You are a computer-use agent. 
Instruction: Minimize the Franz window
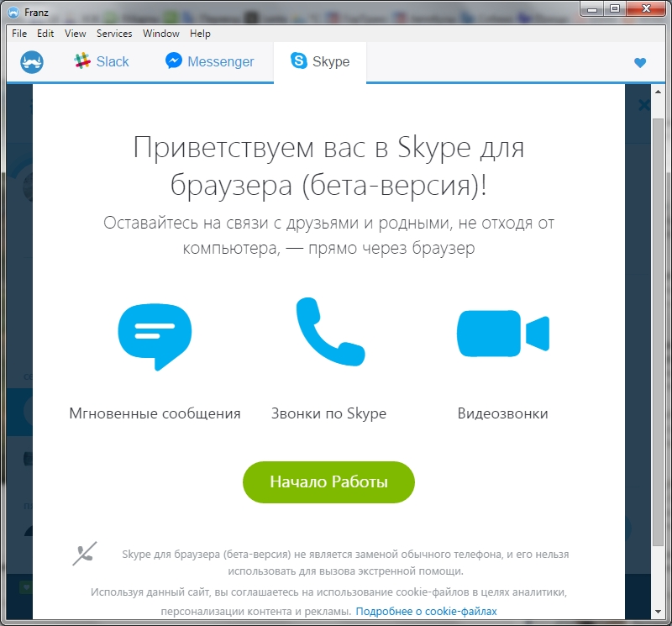[x=592, y=9]
